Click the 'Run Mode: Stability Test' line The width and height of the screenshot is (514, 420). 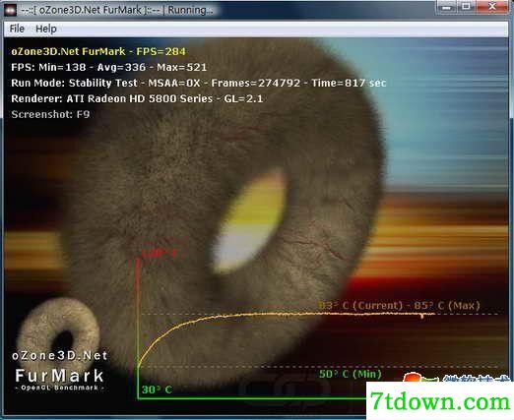pyautogui.click(x=198, y=83)
